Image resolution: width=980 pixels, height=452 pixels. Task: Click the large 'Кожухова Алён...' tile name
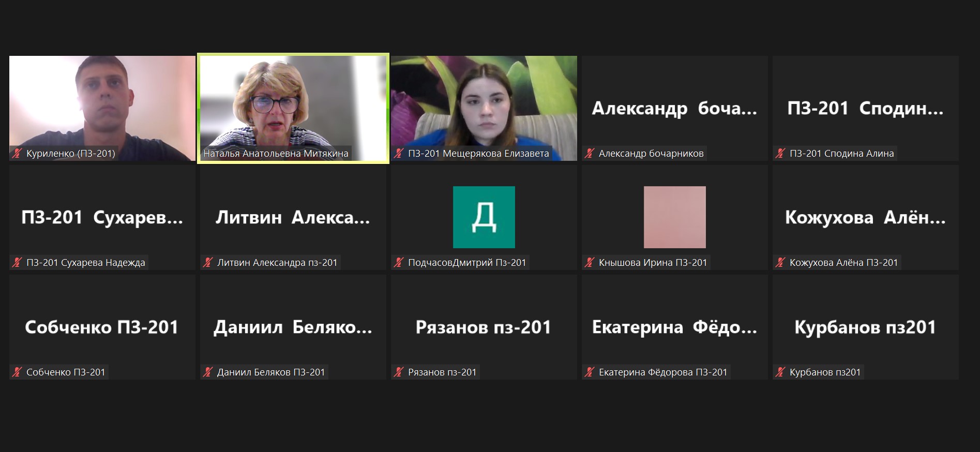pyautogui.click(x=865, y=218)
